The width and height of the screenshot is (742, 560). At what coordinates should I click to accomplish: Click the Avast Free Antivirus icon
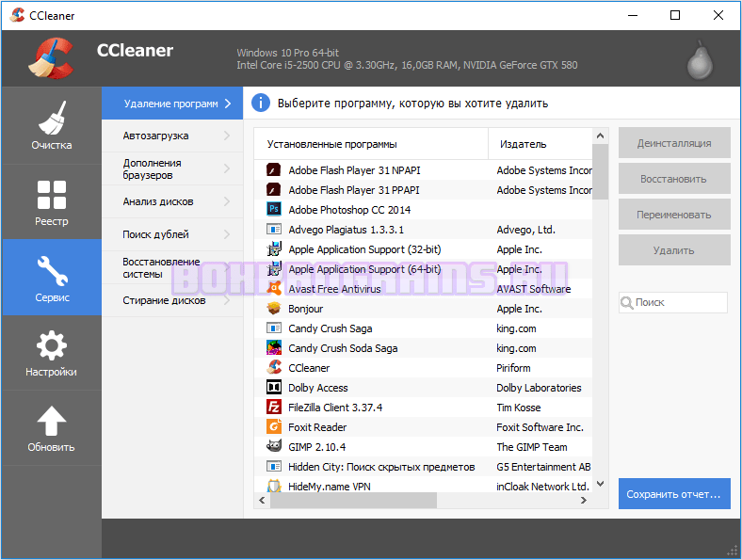(273, 288)
